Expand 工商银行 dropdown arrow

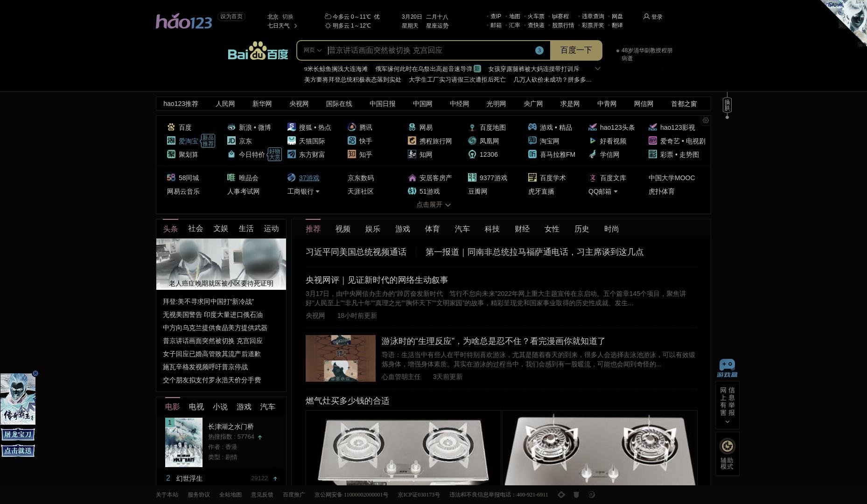coord(318,191)
